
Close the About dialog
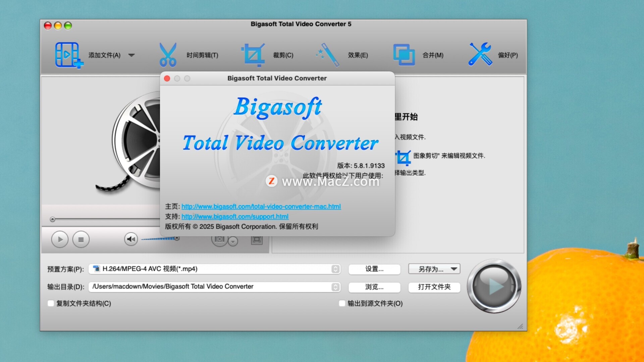tap(167, 78)
